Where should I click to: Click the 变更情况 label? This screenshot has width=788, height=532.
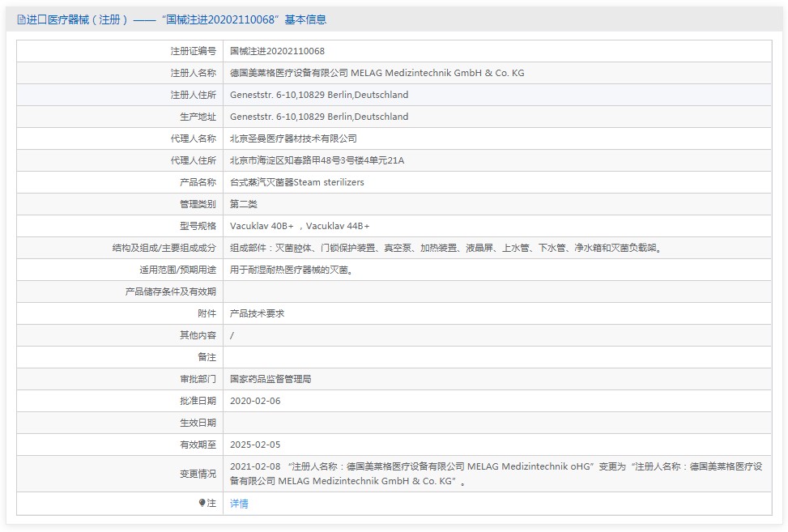coord(198,474)
